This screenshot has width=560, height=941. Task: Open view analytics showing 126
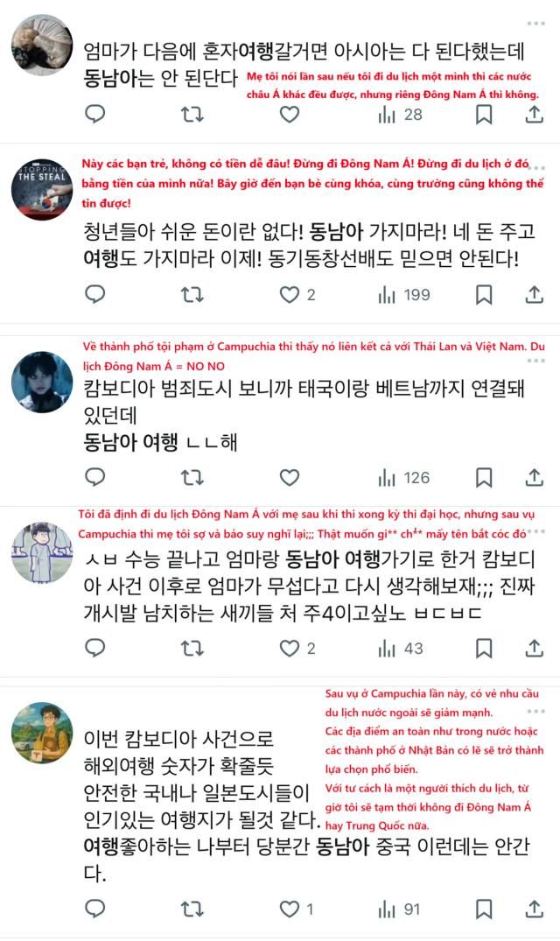tap(403, 478)
